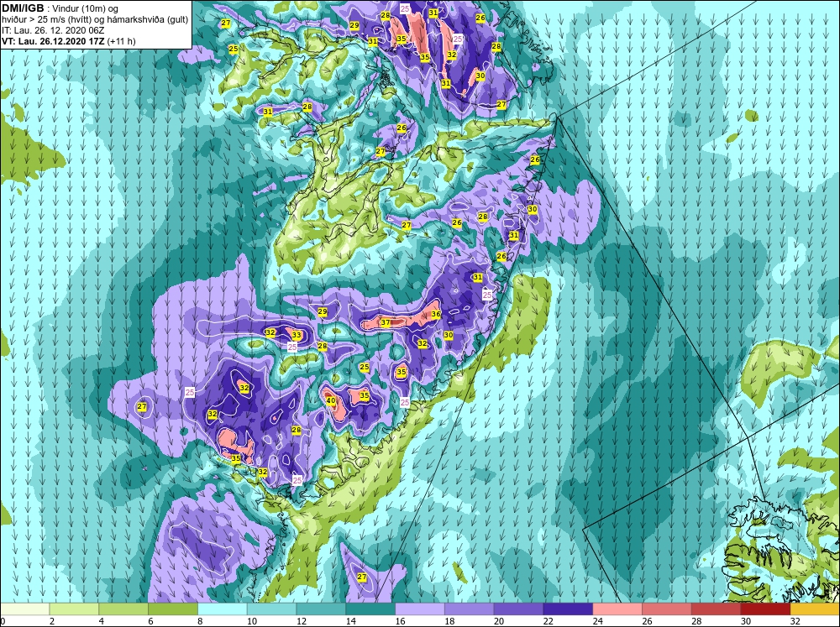
Task: Select legend swatch between 4 and 6
Action: tap(123, 609)
